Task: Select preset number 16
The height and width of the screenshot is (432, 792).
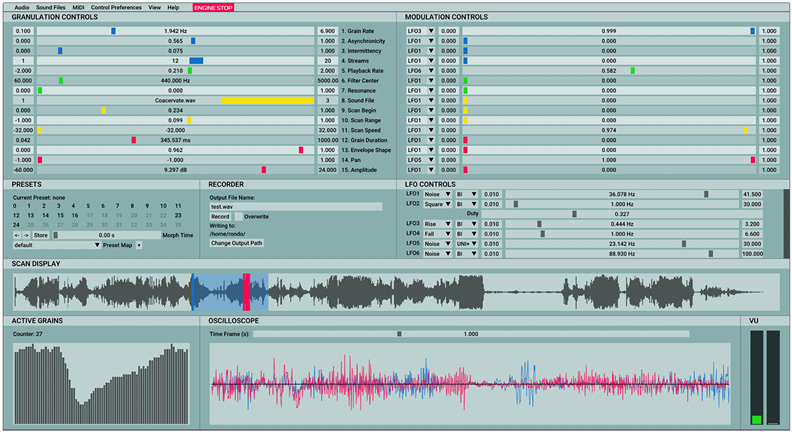Action: (x=75, y=215)
